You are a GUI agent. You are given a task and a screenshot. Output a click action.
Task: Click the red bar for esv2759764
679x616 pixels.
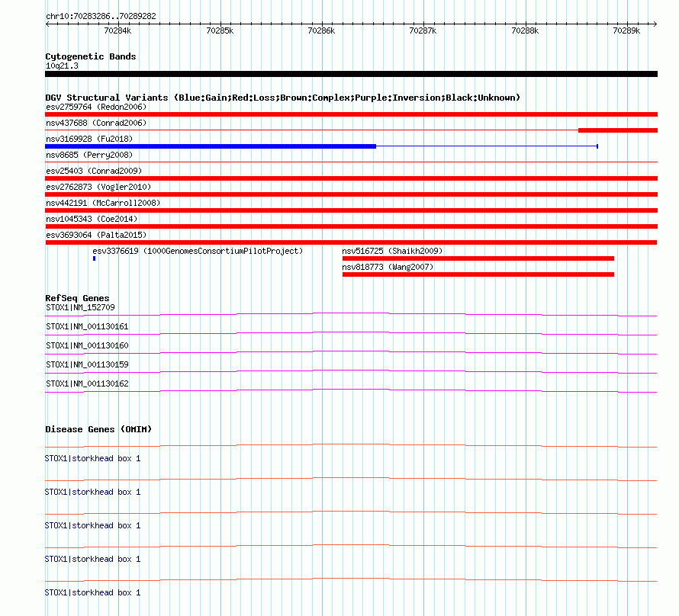coord(351,114)
